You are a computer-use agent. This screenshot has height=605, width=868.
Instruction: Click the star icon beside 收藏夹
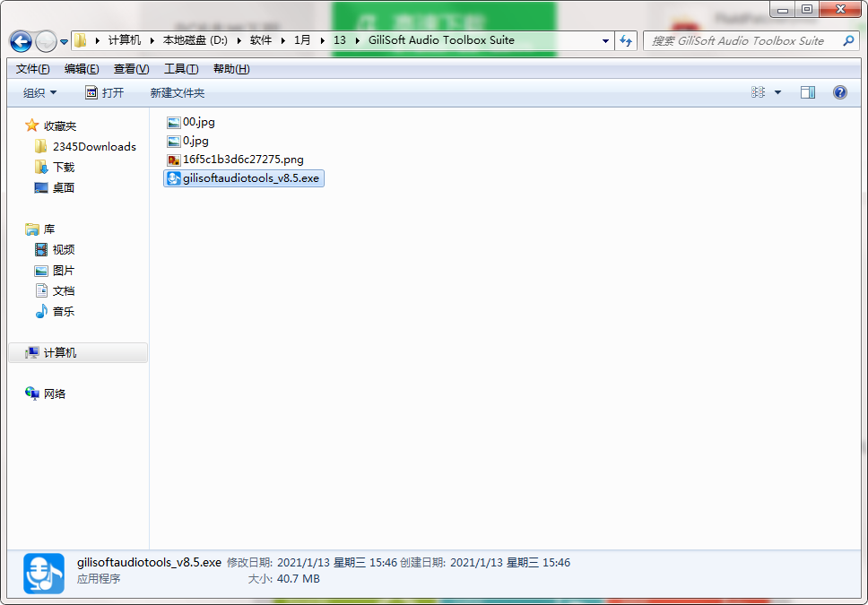(31, 125)
